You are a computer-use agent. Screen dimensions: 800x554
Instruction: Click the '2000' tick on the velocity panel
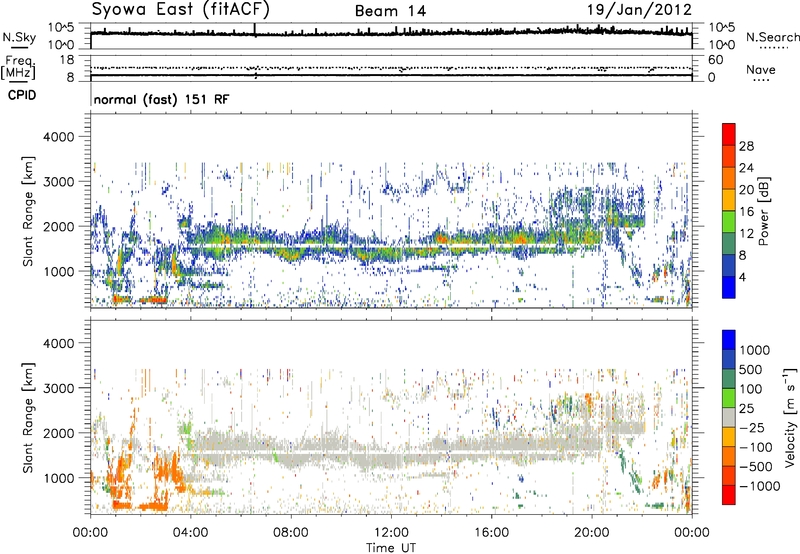58,433
